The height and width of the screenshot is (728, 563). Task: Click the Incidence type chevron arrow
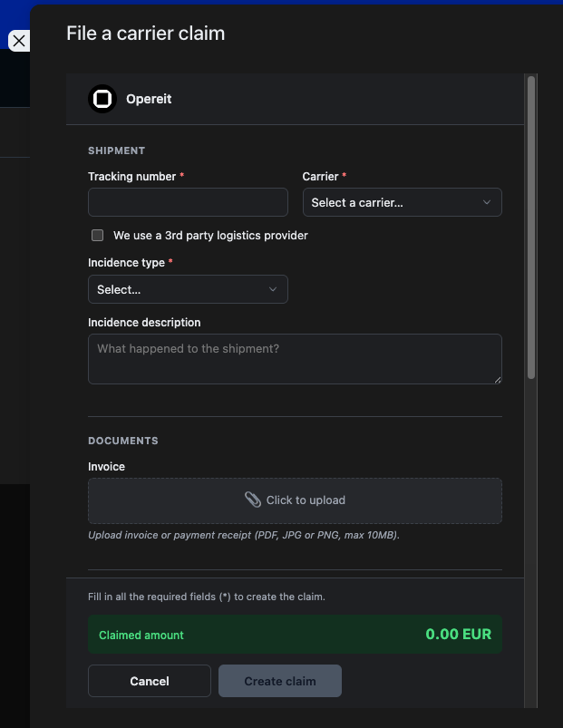click(273, 289)
